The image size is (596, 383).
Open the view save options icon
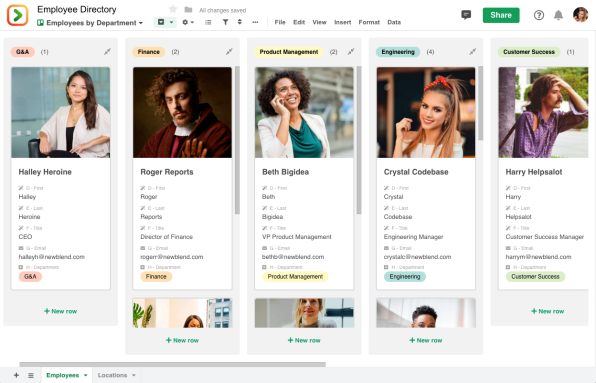point(161,22)
